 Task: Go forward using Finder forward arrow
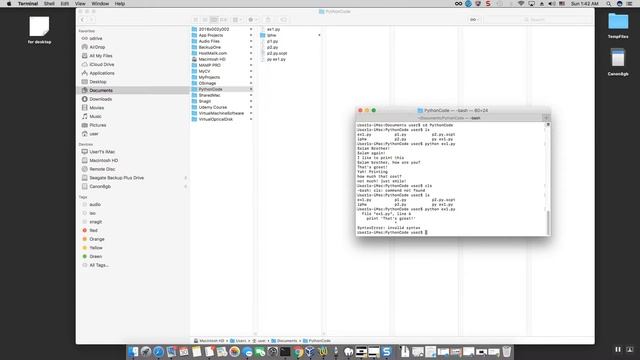(x=91, y=20)
